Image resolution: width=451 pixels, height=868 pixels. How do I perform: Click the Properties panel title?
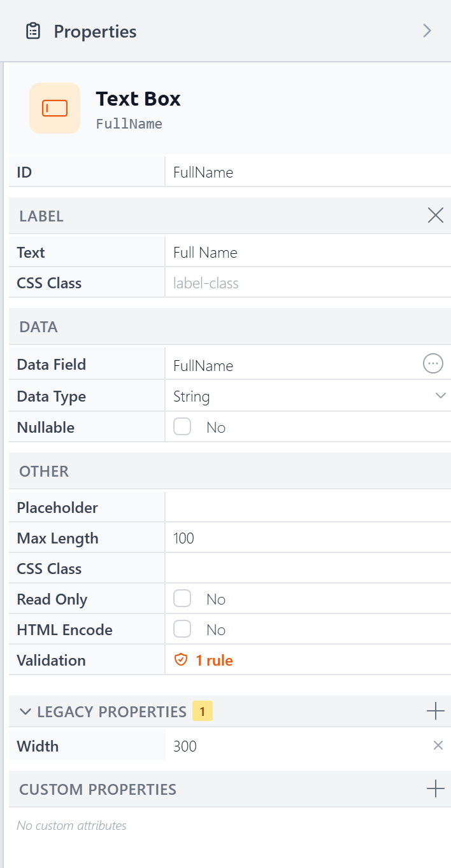click(95, 31)
